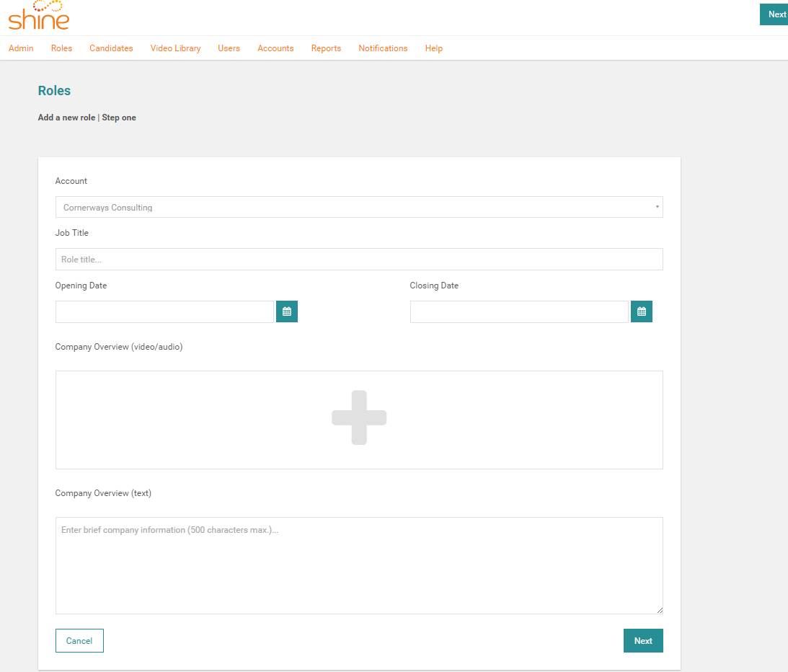The image size is (788, 672).
Task: Focus the Job Title input field
Action: [x=359, y=260]
